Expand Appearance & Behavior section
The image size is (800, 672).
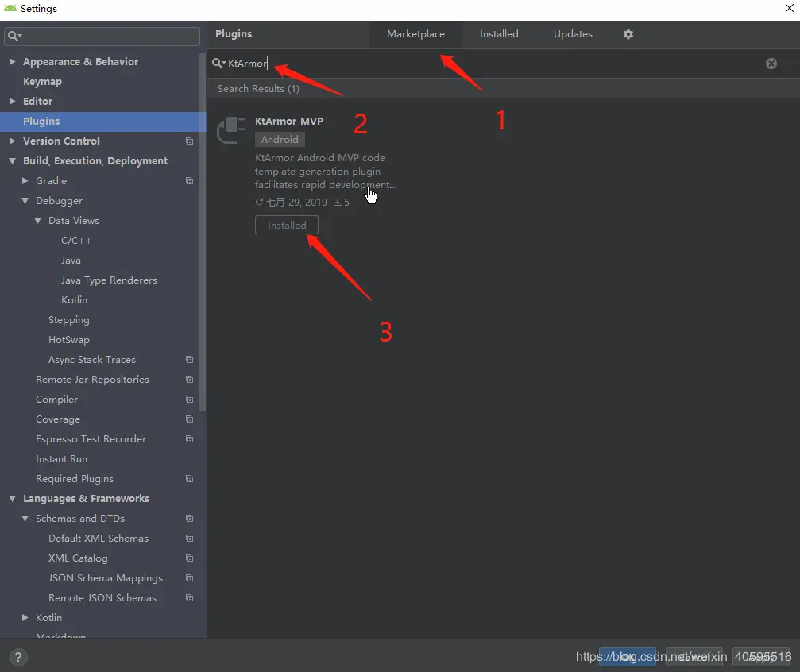(x=12, y=62)
